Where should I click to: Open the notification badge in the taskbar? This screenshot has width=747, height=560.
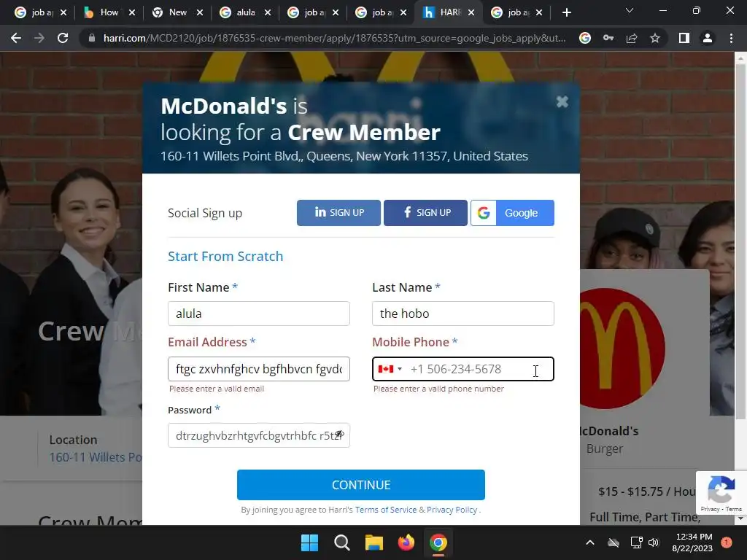(727, 542)
